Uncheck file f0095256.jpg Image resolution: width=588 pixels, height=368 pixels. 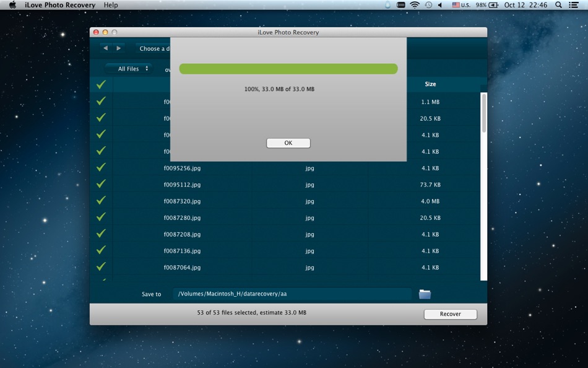(101, 167)
